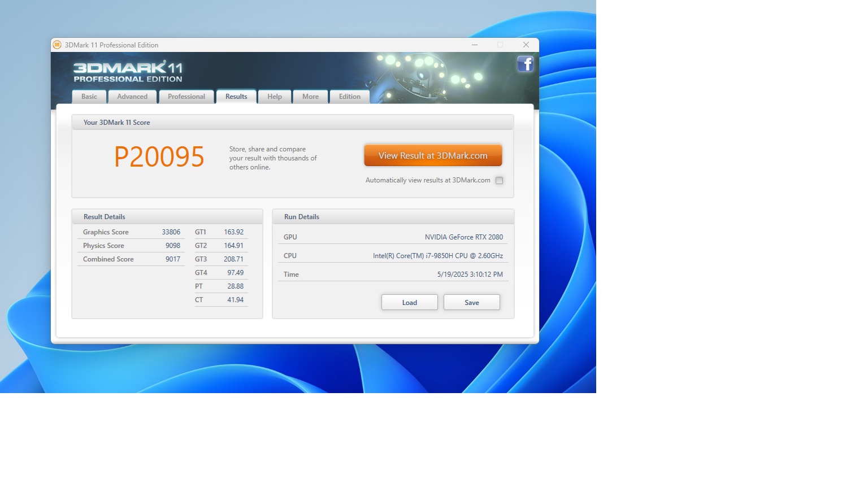The image size is (868, 488).
Task: Click the P20095 score value
Action: point(159,156)
